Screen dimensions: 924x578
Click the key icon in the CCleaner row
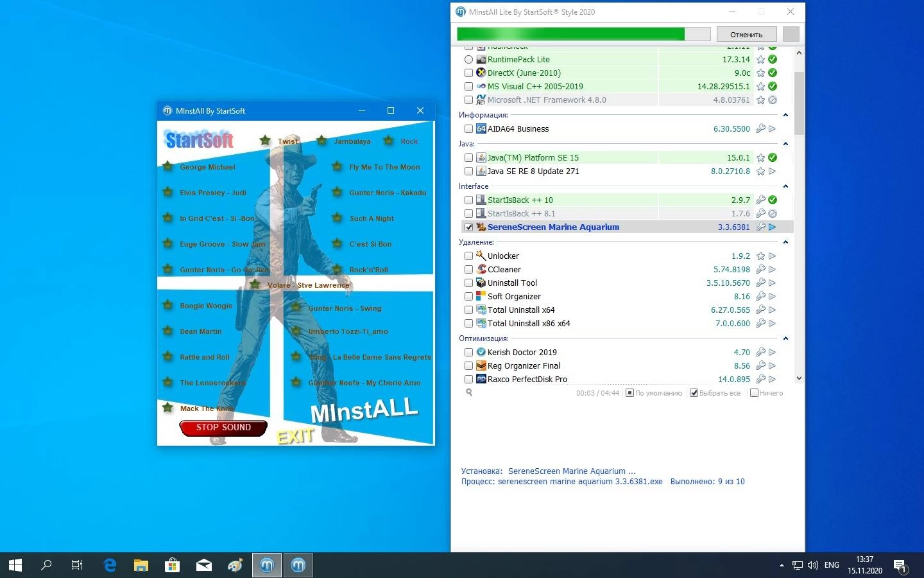point(760,270)
